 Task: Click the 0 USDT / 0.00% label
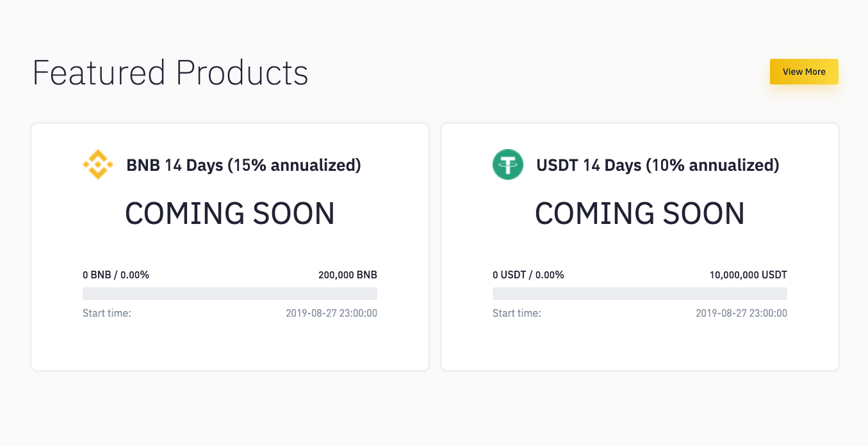pos(528,275)
